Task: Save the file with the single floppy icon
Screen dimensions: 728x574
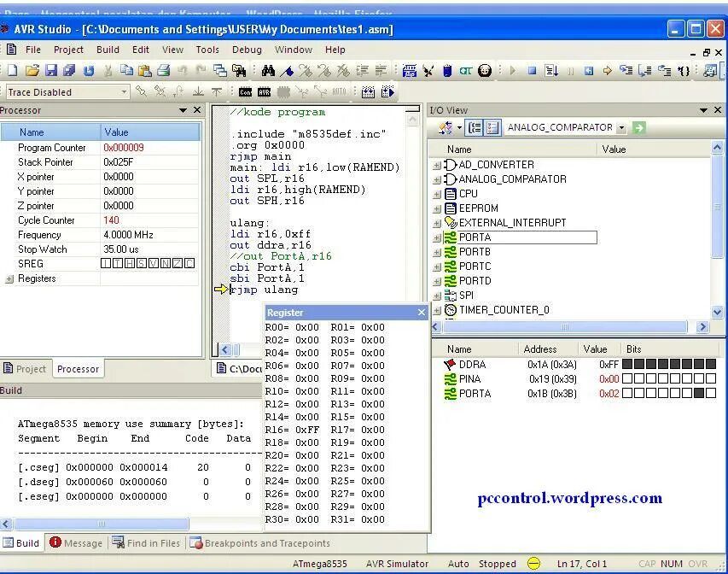Action: [51, 71]
